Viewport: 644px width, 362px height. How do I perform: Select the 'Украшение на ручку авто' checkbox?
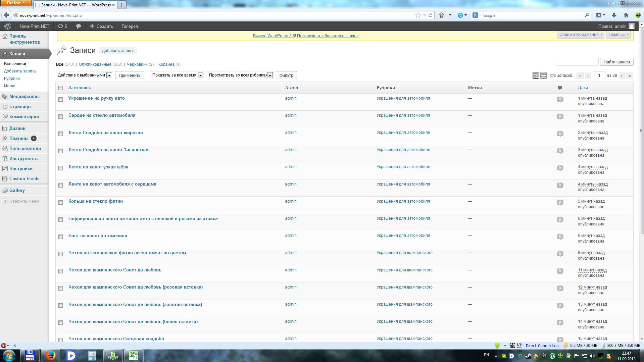[61, 99]
